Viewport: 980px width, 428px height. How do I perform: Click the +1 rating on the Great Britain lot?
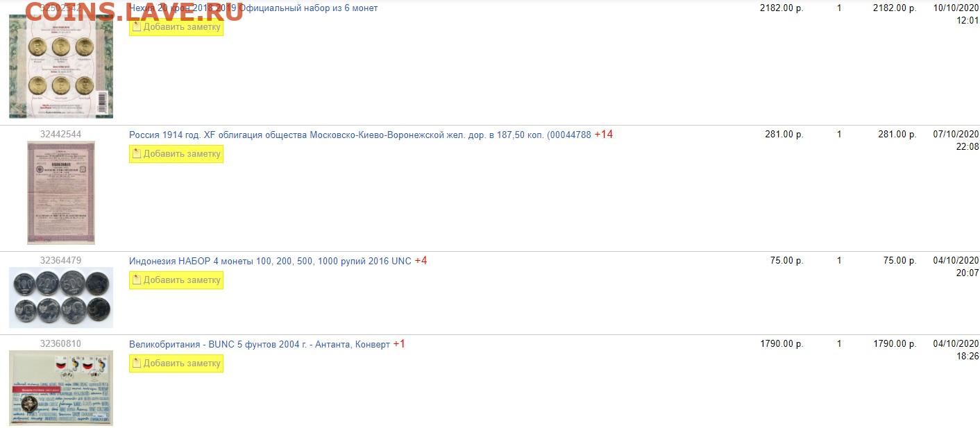(x=399, y=344)
